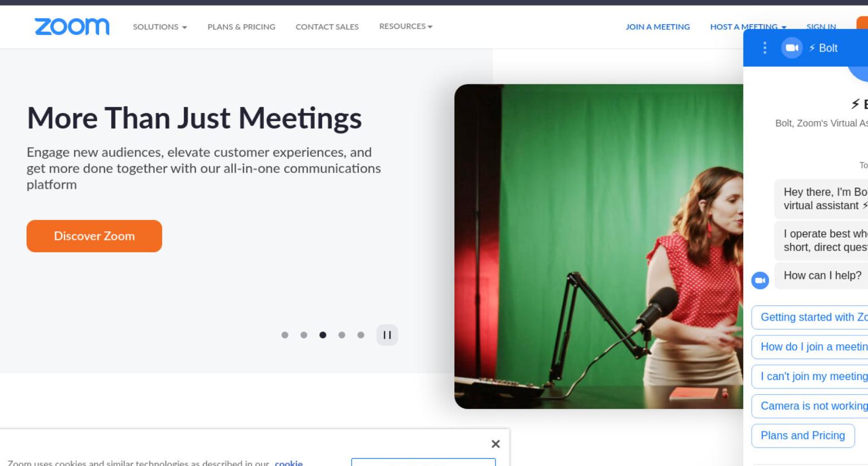Select the fifth carousel dot
This screenshot has width=868, height=466.
[x=361, y=335]
